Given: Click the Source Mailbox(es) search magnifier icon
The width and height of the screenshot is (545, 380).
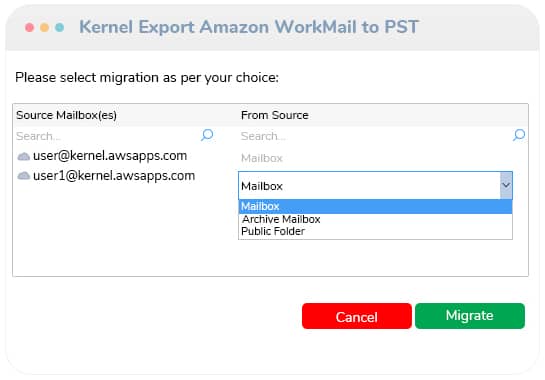Looking at the screenshot, I should (x=207, y=135).
